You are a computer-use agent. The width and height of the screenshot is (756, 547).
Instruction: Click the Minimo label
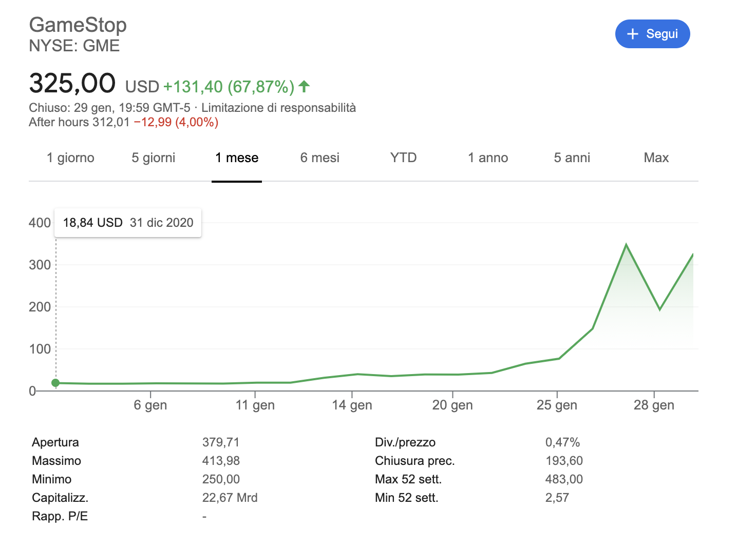[52, 479]
